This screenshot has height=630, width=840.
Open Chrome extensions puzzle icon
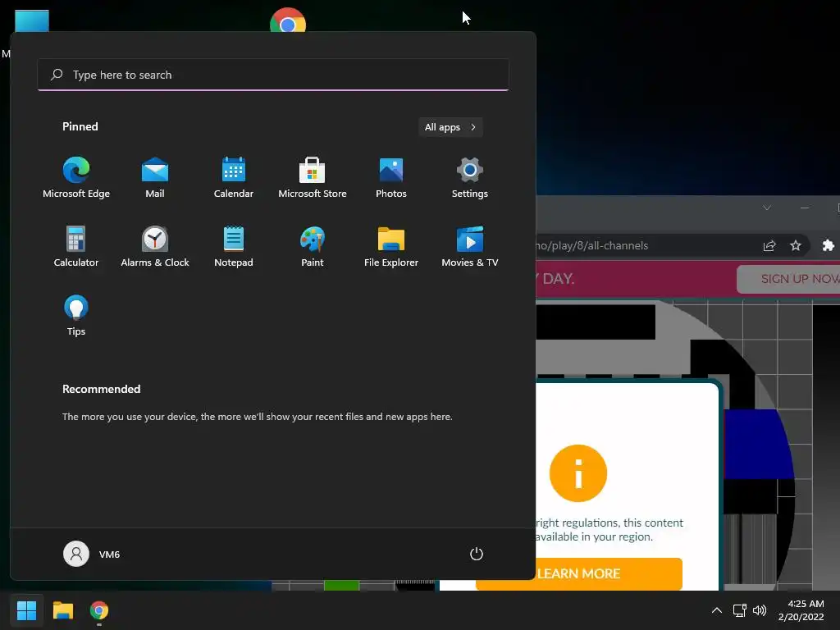coord(828,246)
